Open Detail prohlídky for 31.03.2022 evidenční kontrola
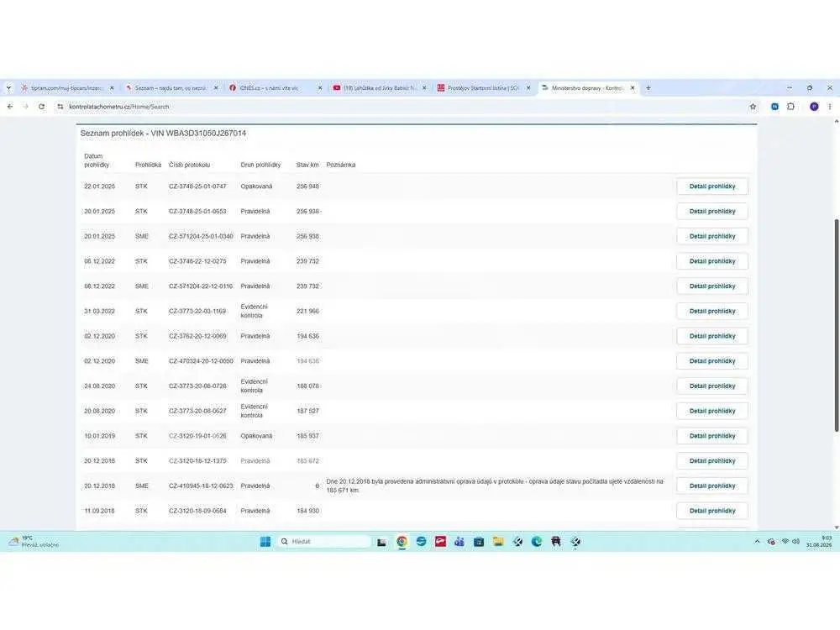The image size is (840, 630). coord(712,312)
